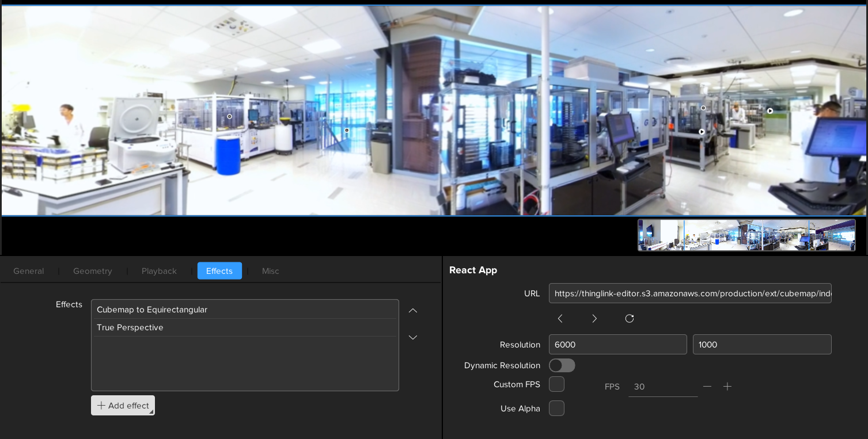Enable the Custom FPS checkbox
Screen dimensions: 868x439
(556, 384)
